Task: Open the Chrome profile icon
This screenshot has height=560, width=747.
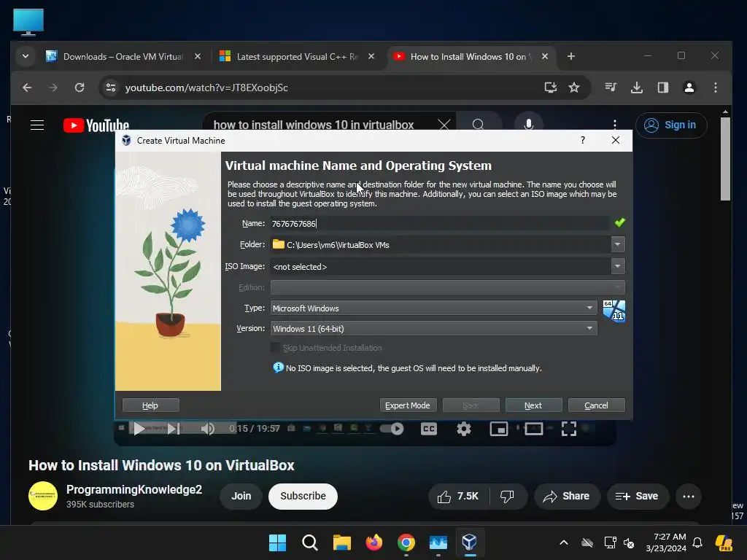Action: point(689,87)
